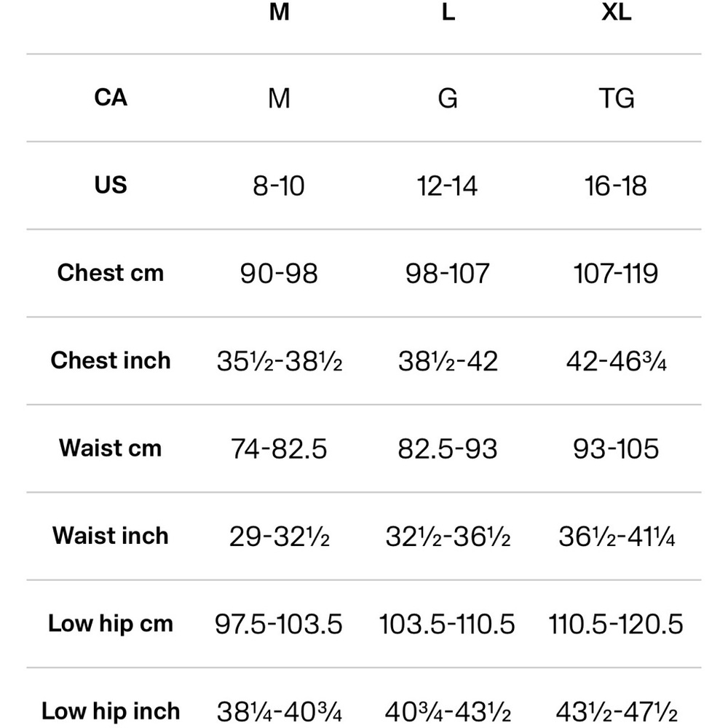Select the Low hip inch label
The height and width of the screenshot is (728, 728).
tap(111, 711)
